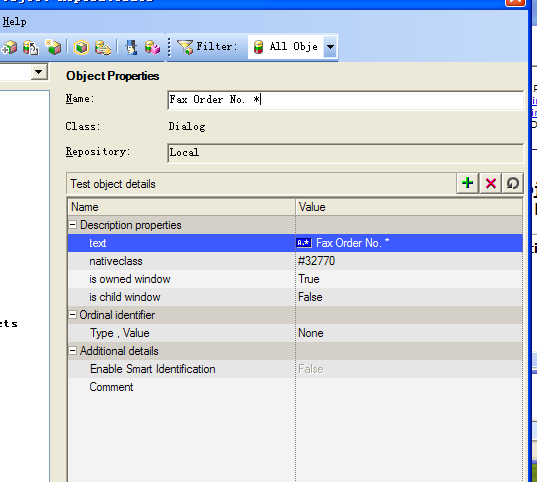This screenshot has width=537, height=482.
Task: Collapse the Ordinal identifier section
Action: [x=72, y=315]
